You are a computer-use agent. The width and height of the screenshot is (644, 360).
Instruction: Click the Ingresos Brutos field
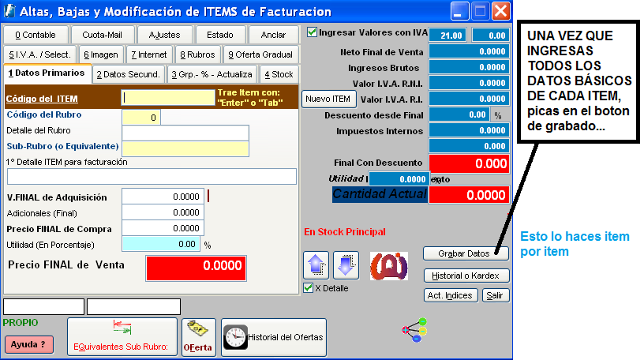pos(469,67)
